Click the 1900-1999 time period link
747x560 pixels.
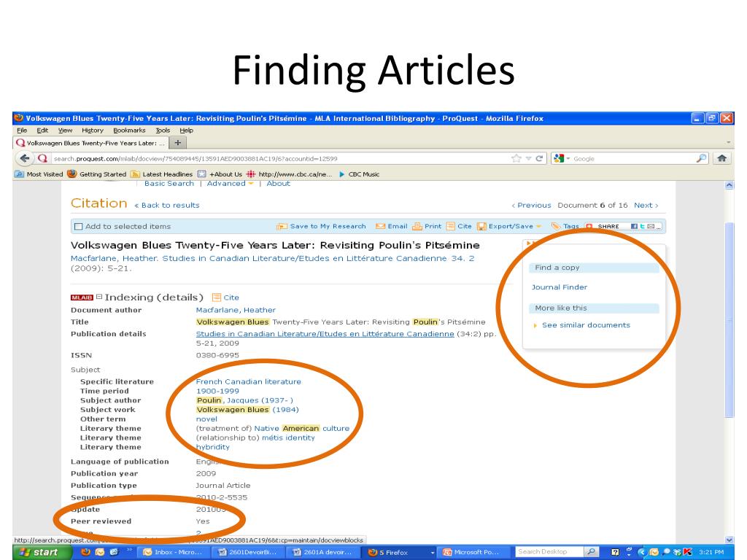tap(217, 391)
